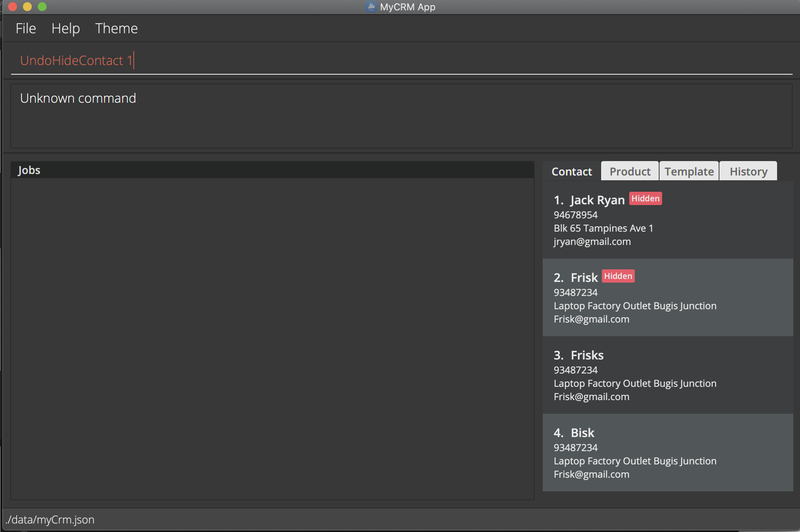Open the Help menu
Screen dimensions: 800x532
(x=65, y=28)
